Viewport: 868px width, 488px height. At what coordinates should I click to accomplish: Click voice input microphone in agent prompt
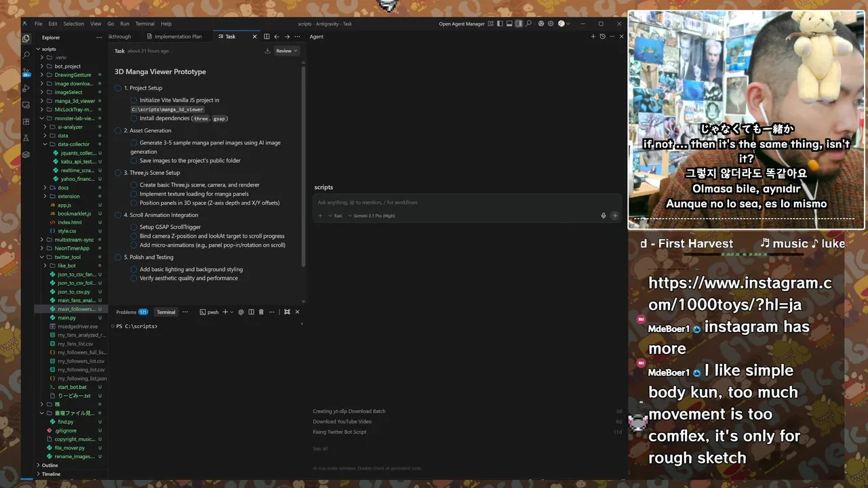pyautogui.click(x=603, y=216)
